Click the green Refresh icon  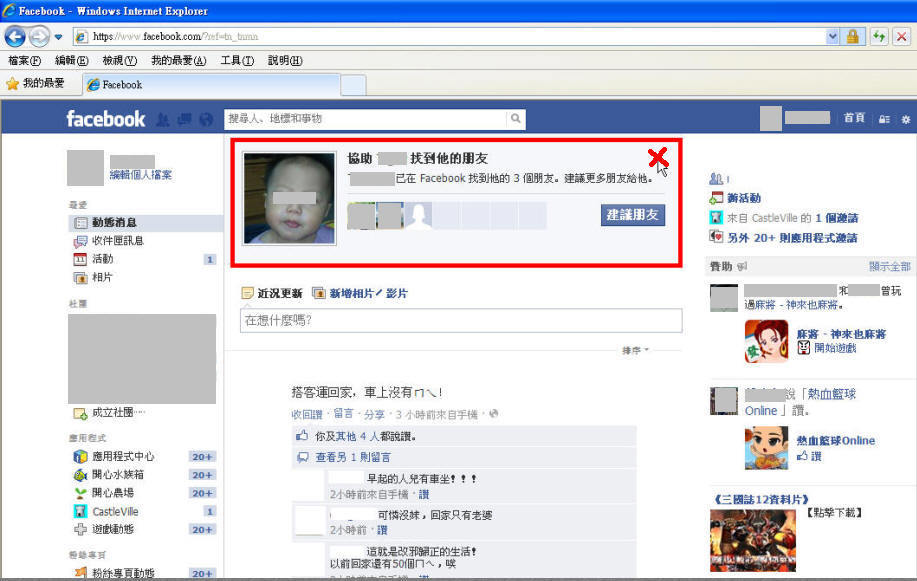(x=879, y=37)
